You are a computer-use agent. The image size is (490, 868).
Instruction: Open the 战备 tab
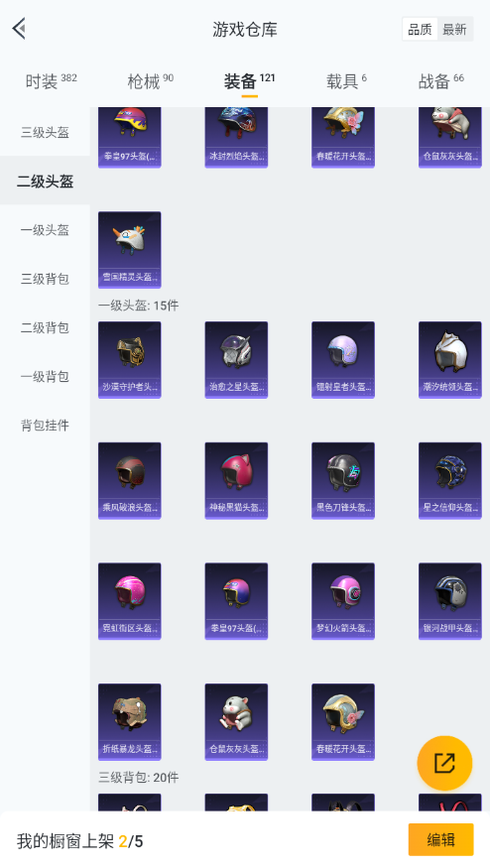click(440, 81)
